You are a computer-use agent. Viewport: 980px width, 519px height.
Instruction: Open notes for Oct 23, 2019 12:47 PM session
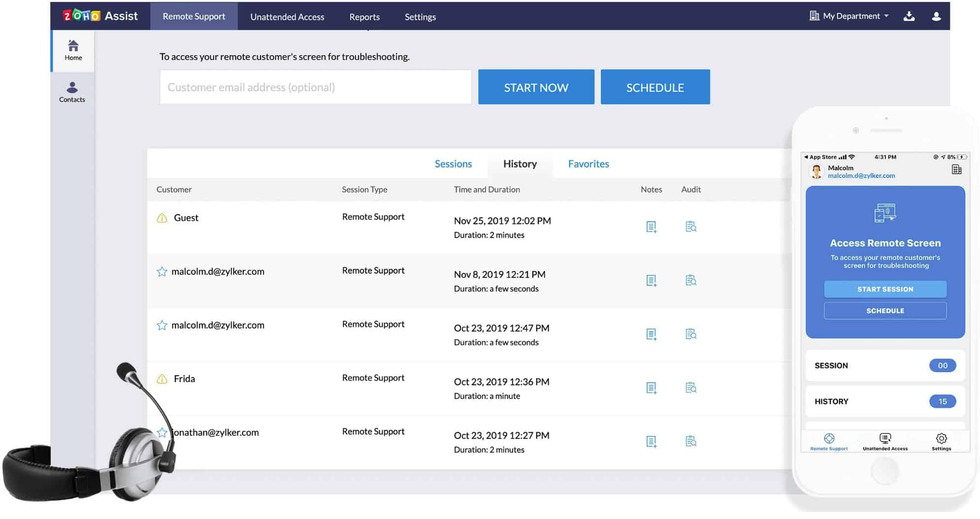[651, 334]
